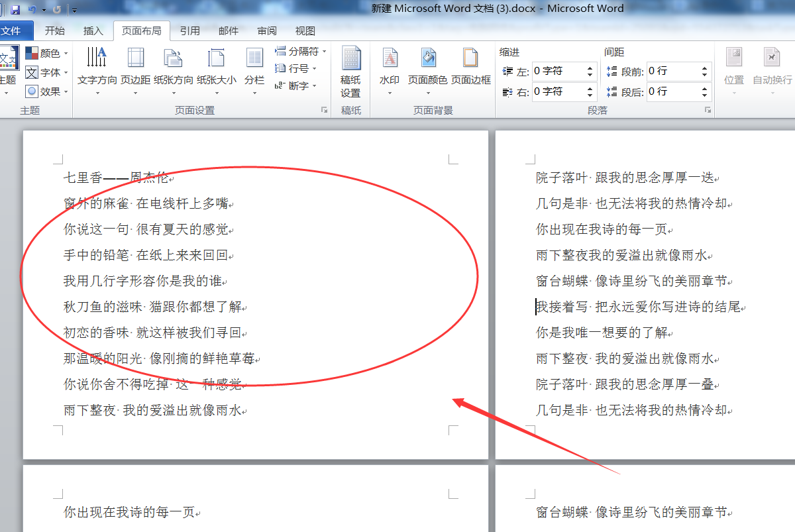Click the 自动换行 wrap text icon
The height and width of the screenshot is (532, 795).
tap(772, 58)
